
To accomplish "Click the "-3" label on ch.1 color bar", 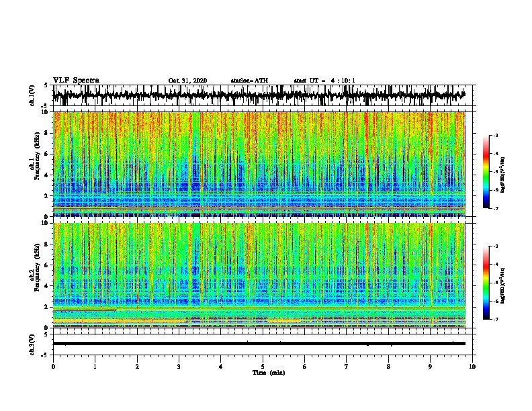I will pos(495,136).
